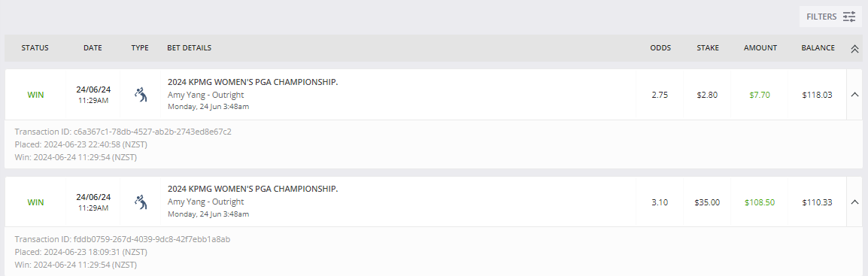Click the FILTERS button
Screen dimensions: 868x276
click(830, 17)
